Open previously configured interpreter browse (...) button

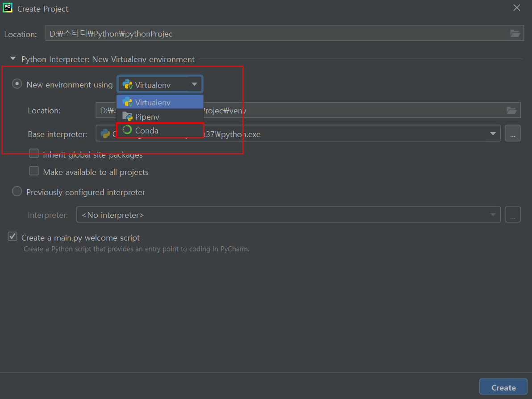513,214
